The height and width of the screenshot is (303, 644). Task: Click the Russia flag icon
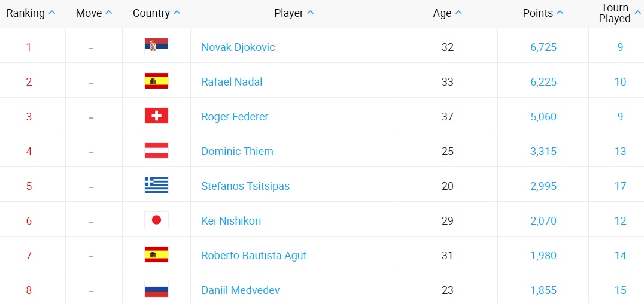156,289
